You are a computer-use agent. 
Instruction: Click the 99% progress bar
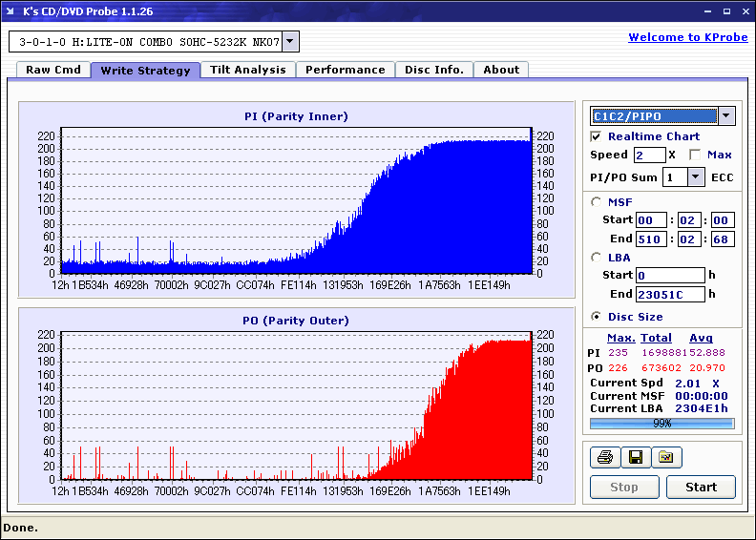click(662, 424)
